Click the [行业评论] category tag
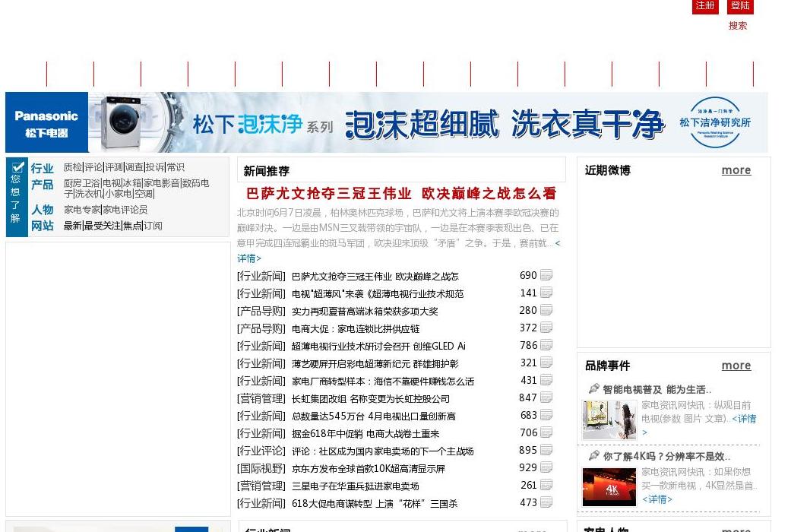Image resolution: width=791 pixels, height=532 pixels. (x=261, y=451)
